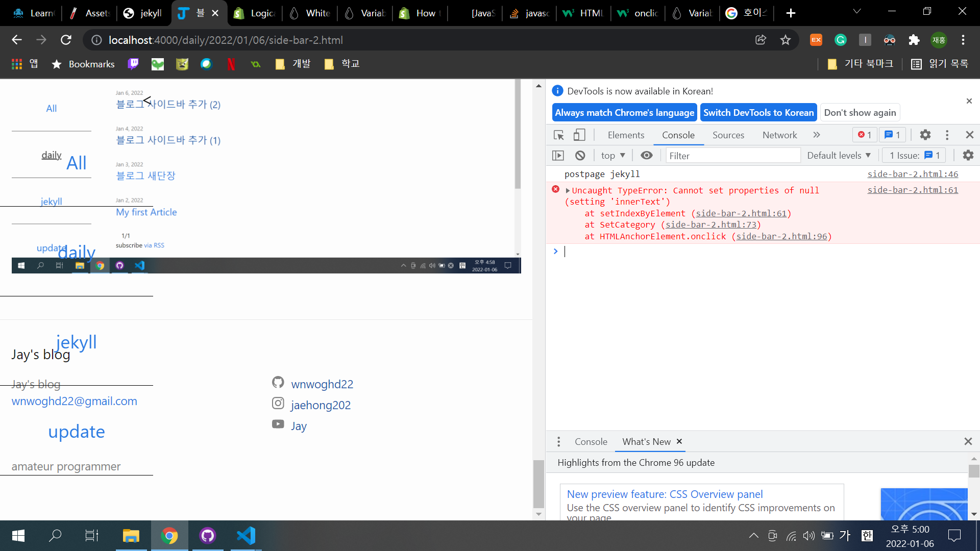The width and height of the screenshot is (980, 551).
Task: Switch to the onclick W3Schools browser tab
Action: [638, 13]
